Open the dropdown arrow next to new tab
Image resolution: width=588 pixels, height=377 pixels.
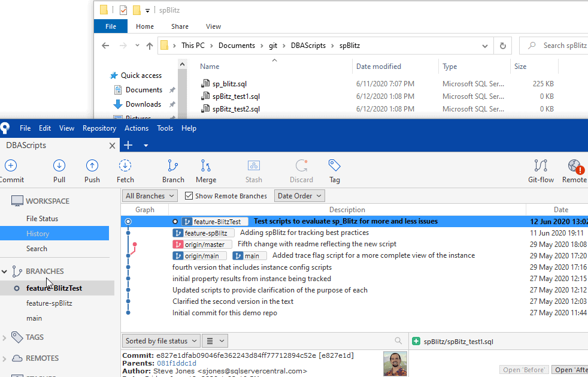146,146
